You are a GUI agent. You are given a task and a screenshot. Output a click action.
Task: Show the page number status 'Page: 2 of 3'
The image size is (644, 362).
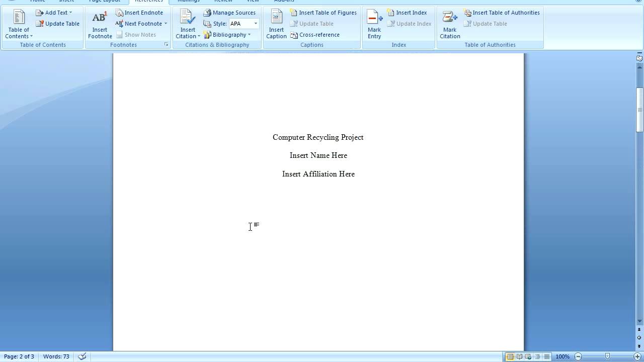click(19, 356)
